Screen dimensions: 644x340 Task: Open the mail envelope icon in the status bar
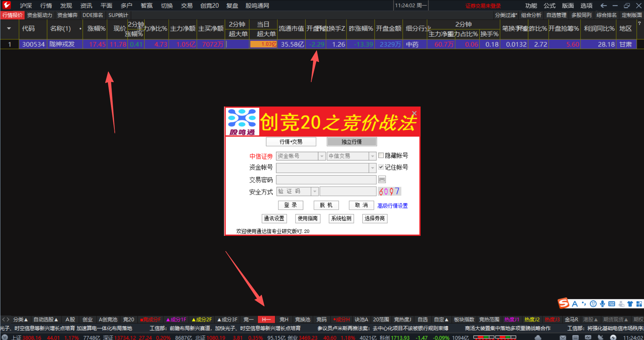563,337
